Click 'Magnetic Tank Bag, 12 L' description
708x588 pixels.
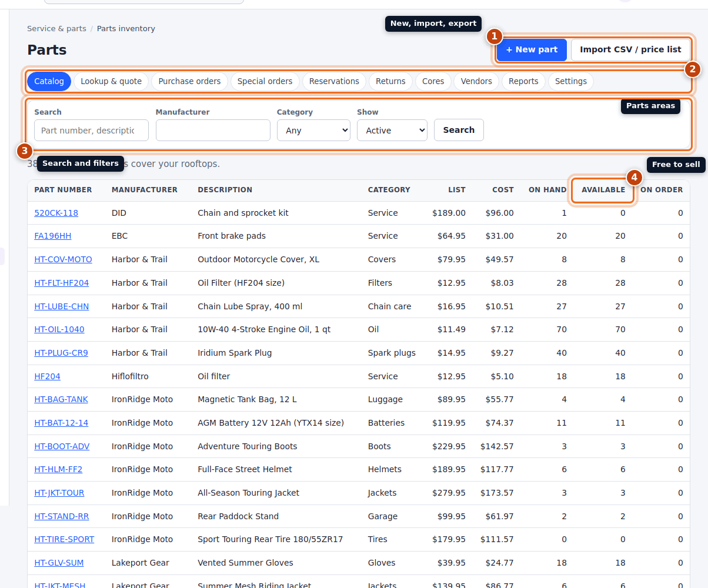pyautogui.click(x=247, y=399)
